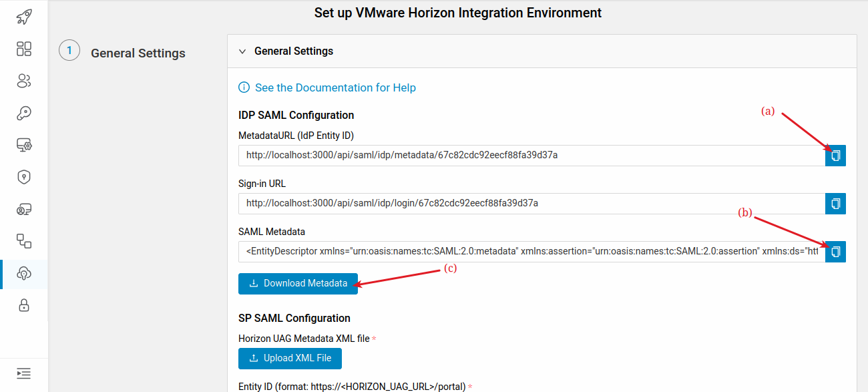
Task: Select the Sign-in URL input field
Action: click(531, 204)
